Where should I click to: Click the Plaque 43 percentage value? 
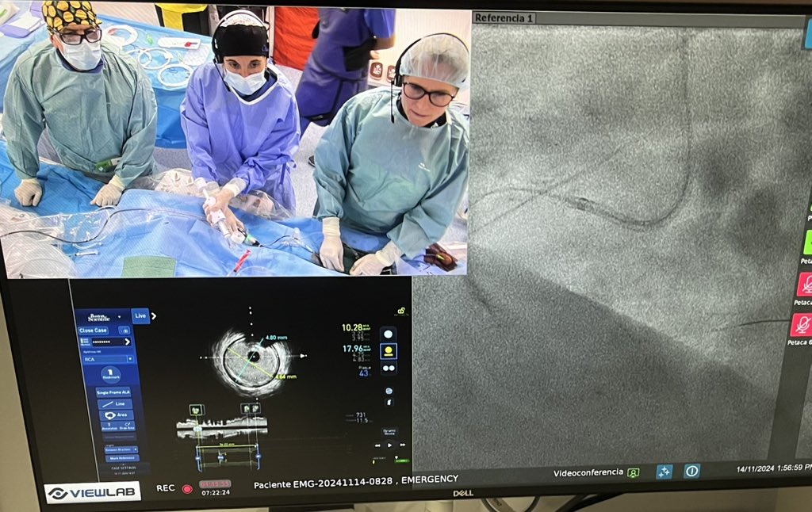point(365,370)
